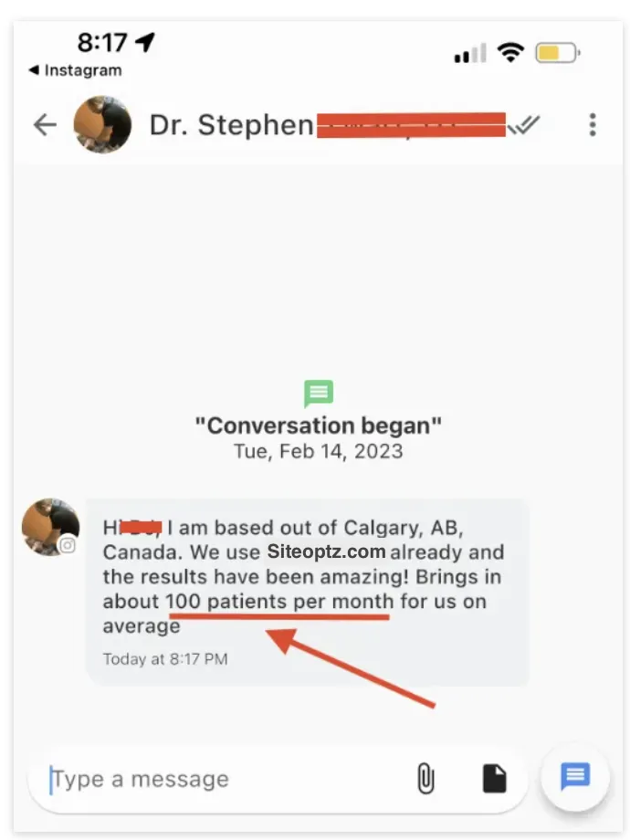
Task: Tap the back arrow in header
Action: (x=45, y=125)
